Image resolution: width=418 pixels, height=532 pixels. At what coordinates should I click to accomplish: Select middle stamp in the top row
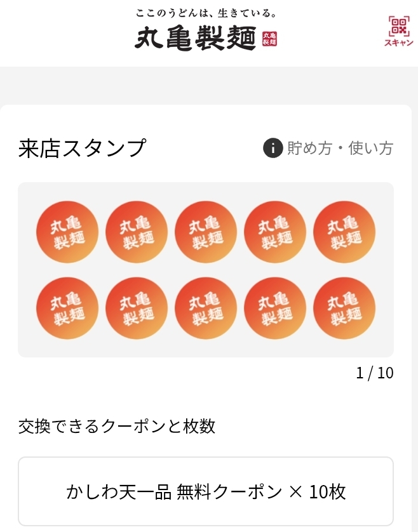tap(206, 232)
